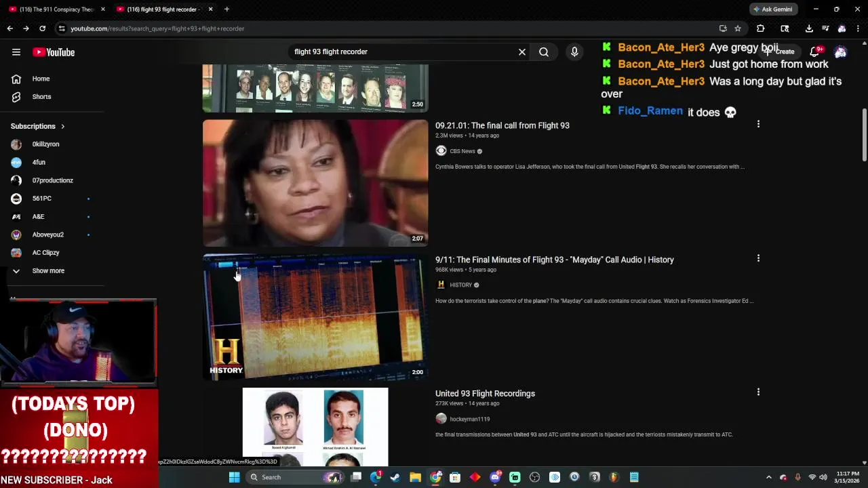Play the United 93 hijacker photos thumbnail

pyautogui.click(x=315, y=426)
